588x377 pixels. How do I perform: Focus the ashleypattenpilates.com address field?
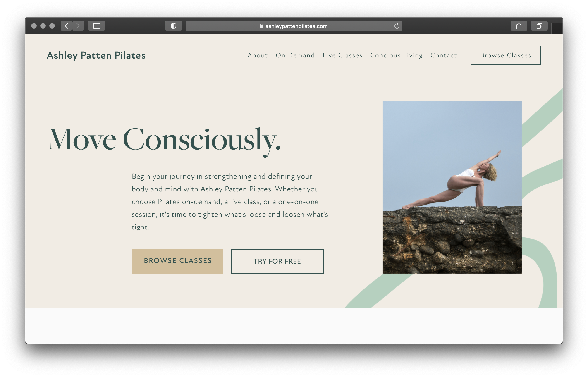pyautogui.click(x=294, y=26)
